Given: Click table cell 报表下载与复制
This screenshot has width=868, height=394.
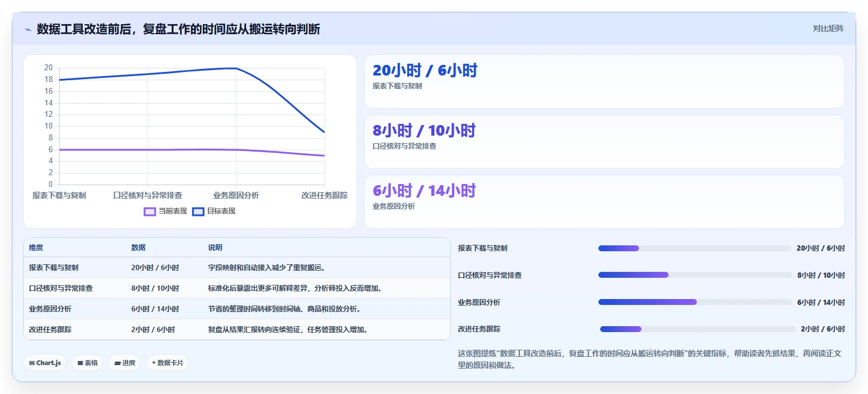Looking at the screenshot, I should click(54, 268).
